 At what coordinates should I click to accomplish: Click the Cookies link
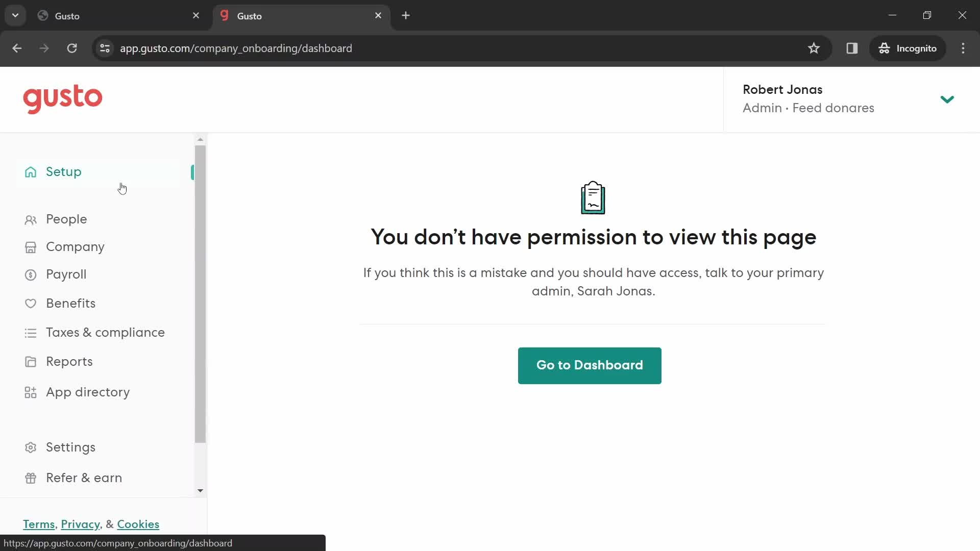(138, 524)
